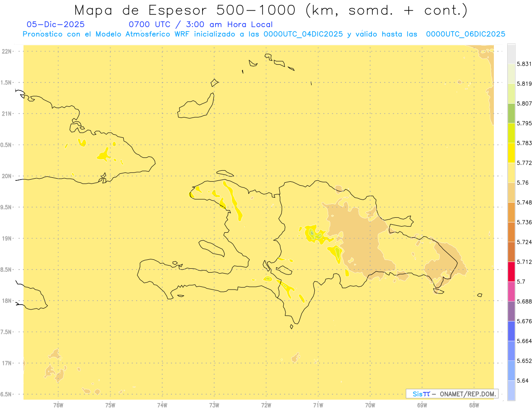Viewport: 532px width, 411px height.
Task: Click the legend value '5.783'
Action: click(524, 143)
